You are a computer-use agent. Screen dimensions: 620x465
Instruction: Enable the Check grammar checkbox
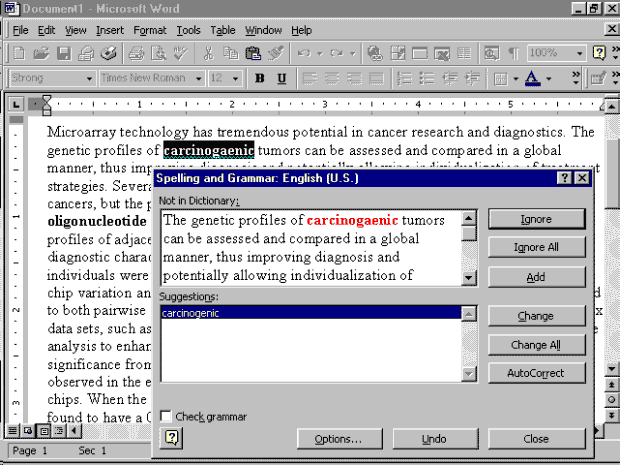[166, 416]
